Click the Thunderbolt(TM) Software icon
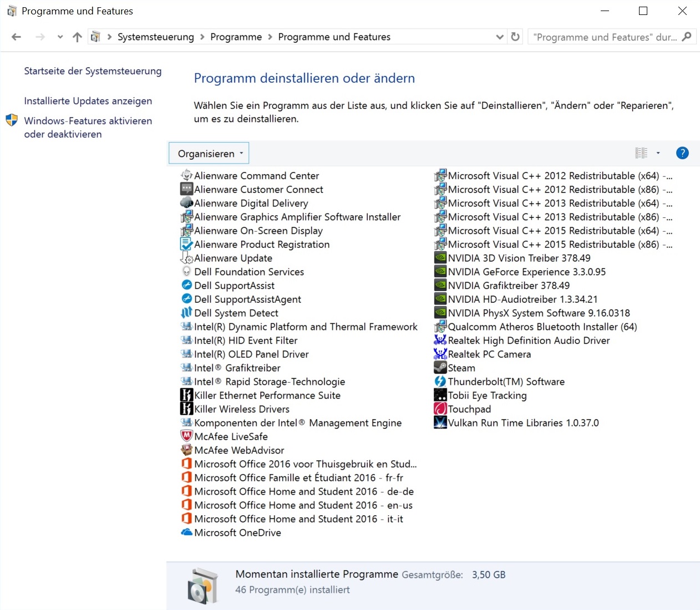 (x=440, y=382)
